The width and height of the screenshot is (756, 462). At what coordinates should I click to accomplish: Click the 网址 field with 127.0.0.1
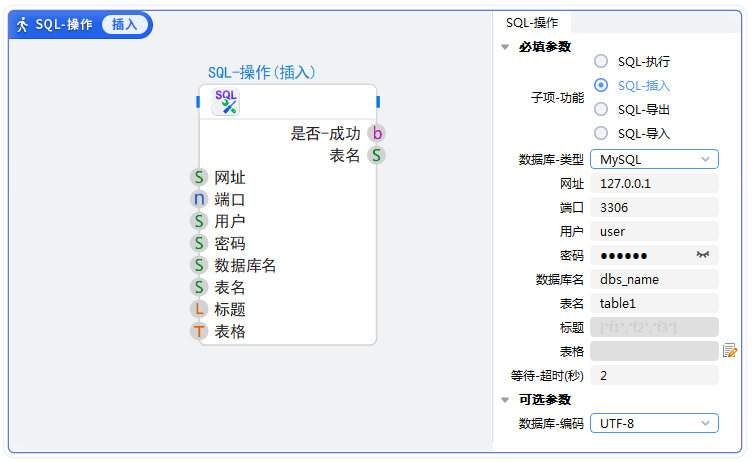pos(654,183)
